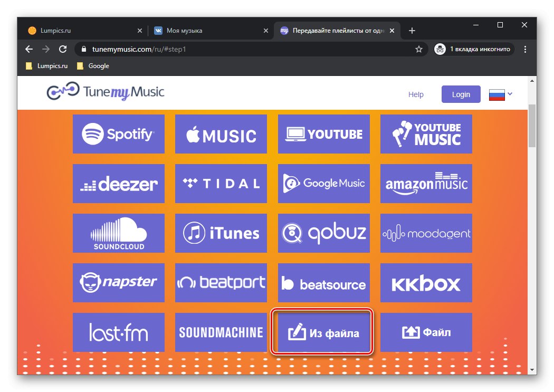View site info via padlock icon
This screenshot has height=392, width=554.
click(84, 49)
